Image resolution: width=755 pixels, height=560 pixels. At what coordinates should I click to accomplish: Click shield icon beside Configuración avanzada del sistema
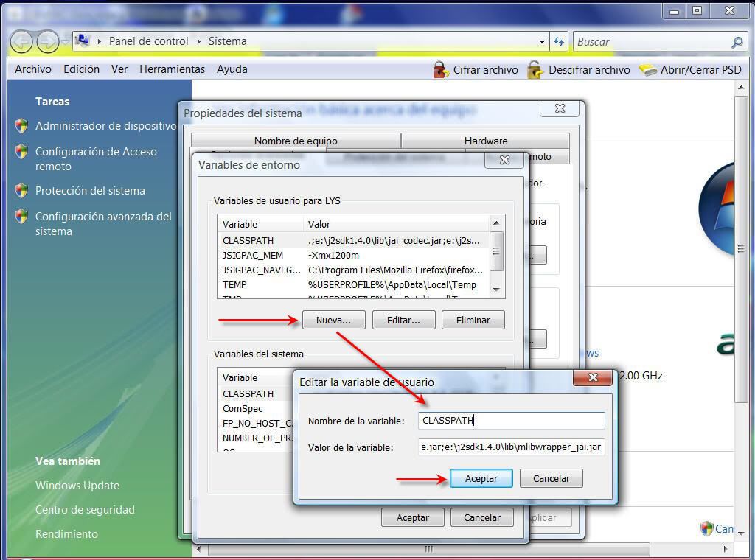[x=21, y=217]
